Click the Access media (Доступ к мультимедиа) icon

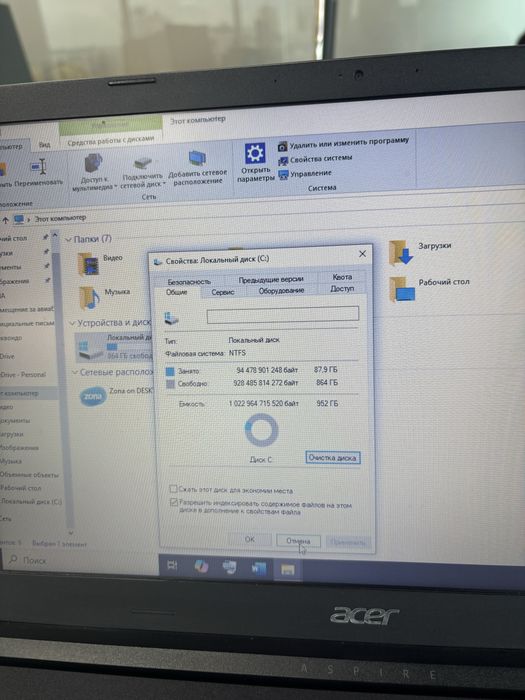pos(94,163)
